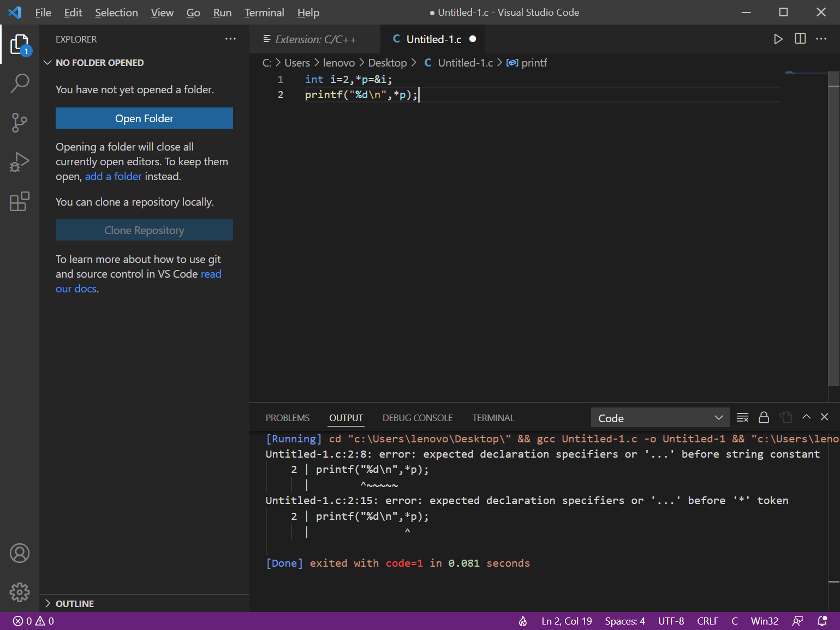Image resolution: width=840 pixels, height=630 pixels.
Task: Switch to the PROBLEMS panel tab
Action: (288, 418)
